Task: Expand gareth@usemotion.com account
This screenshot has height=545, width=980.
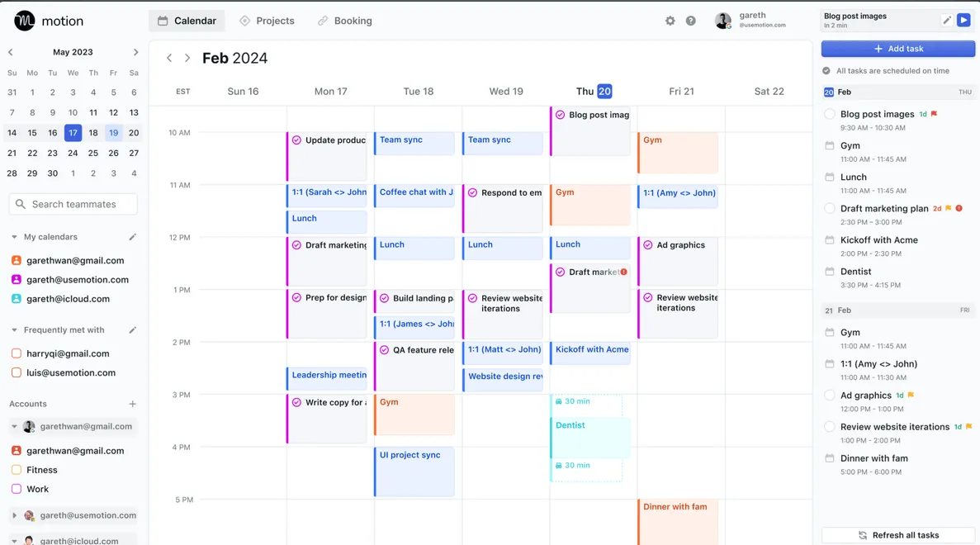Action: click(14, 515)
